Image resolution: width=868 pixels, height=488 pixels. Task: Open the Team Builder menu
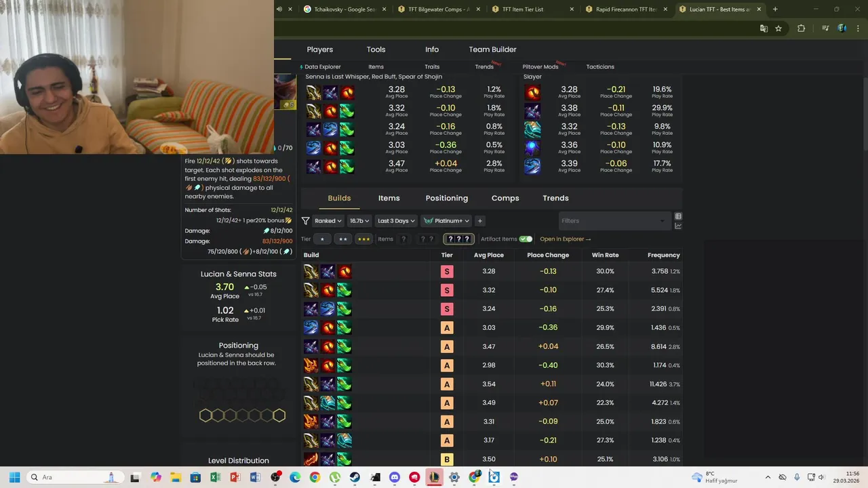493,49
